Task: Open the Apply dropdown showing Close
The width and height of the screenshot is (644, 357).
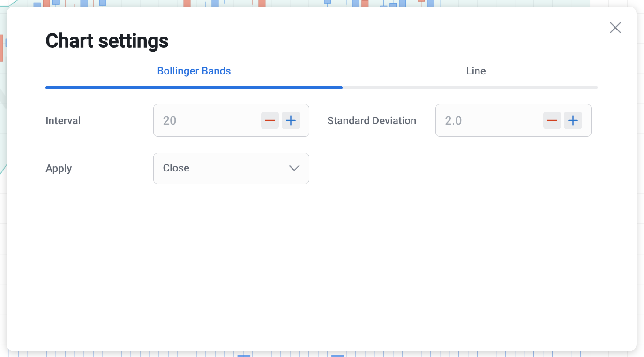Action: [x=231, y=168]
